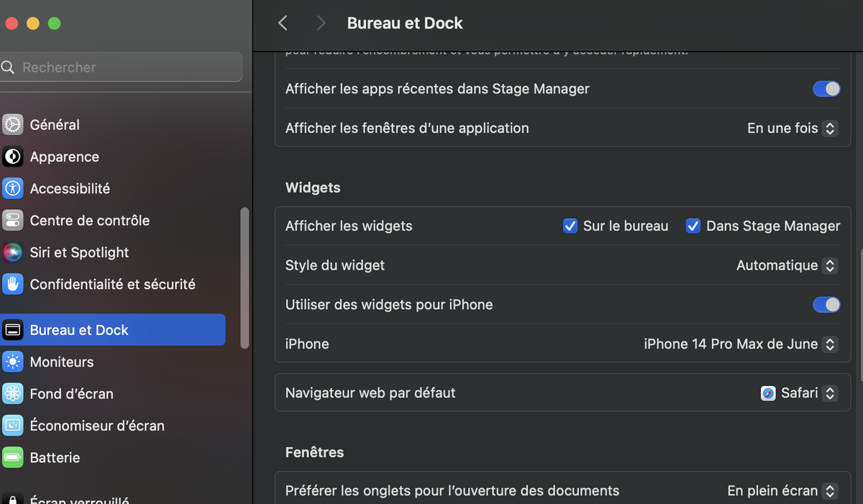Open Centre de contrôle pane
Viewport: 863px width, 504px height.
(113, 221)
